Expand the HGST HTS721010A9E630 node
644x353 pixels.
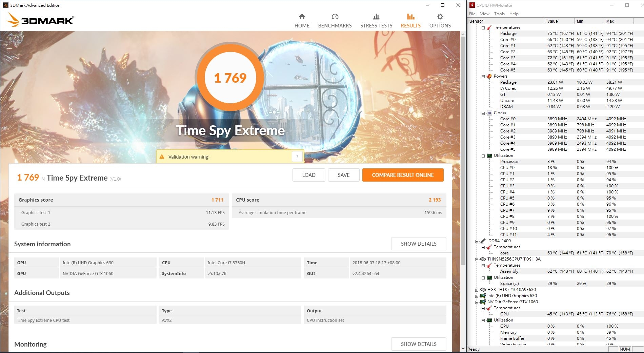(x=477, y=290)
